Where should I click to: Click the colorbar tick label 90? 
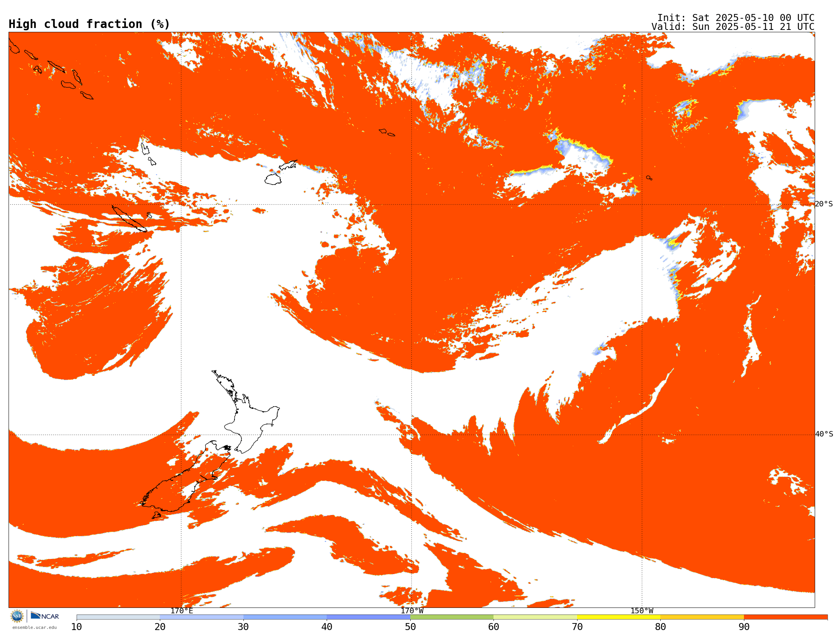pos(744,627)
